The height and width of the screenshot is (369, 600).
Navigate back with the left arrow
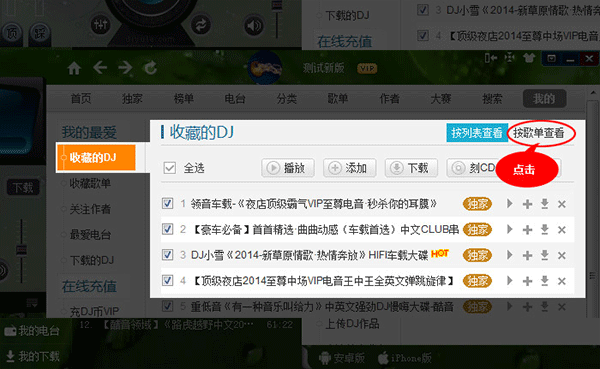[x=100, y=68]
